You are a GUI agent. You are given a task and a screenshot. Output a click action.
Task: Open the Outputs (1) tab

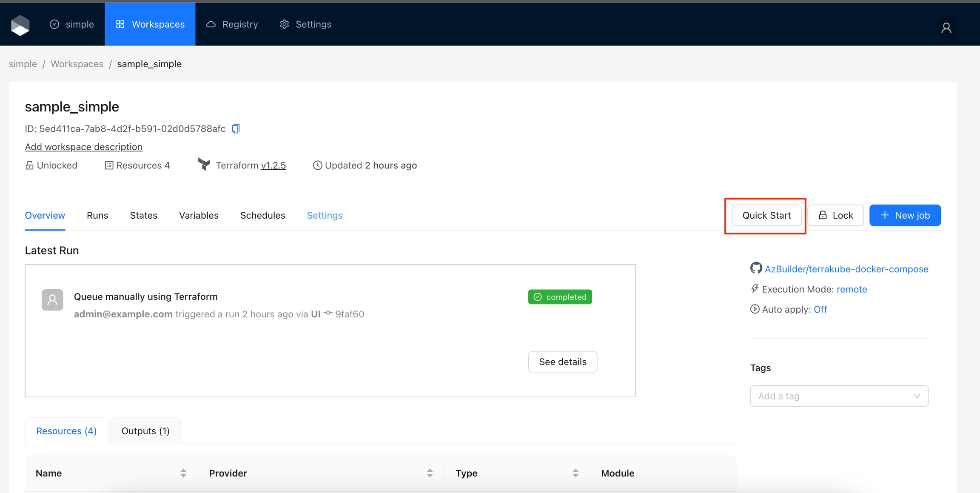pos(145,431)
